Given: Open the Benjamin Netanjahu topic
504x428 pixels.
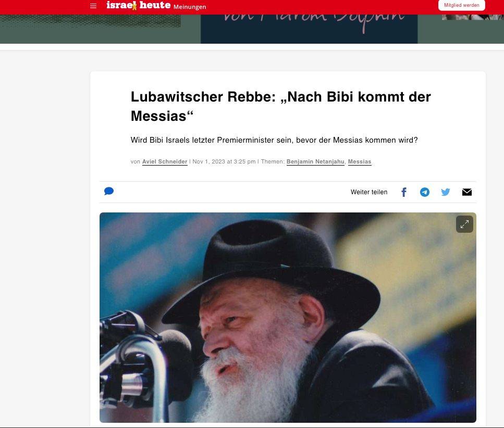Looking at the screenshot, I should tap(315, 161).
